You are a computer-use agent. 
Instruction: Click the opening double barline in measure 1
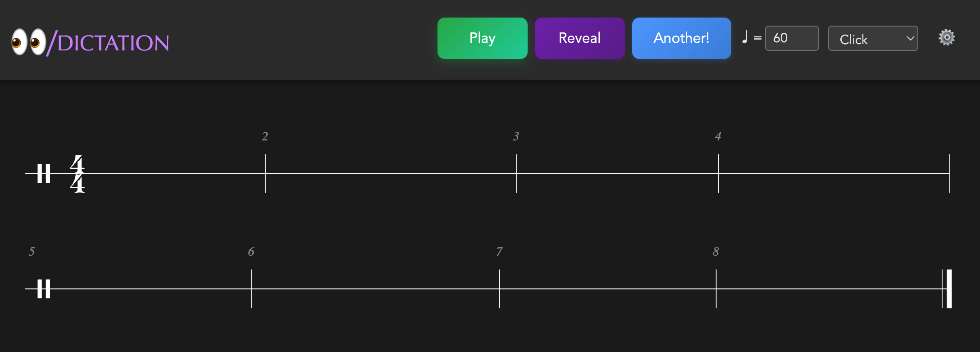[x=43, y=173]
